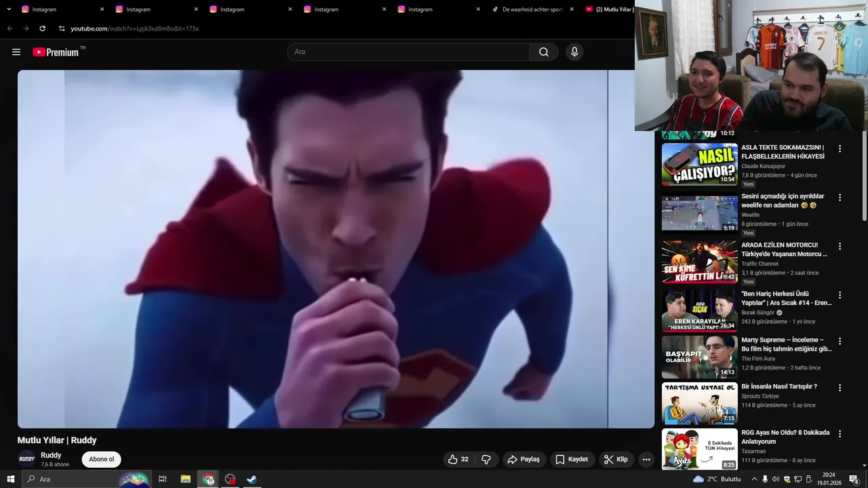Open Ruddy channel name link
This screenshot has height=488, width=868.
tap(51, 455)
